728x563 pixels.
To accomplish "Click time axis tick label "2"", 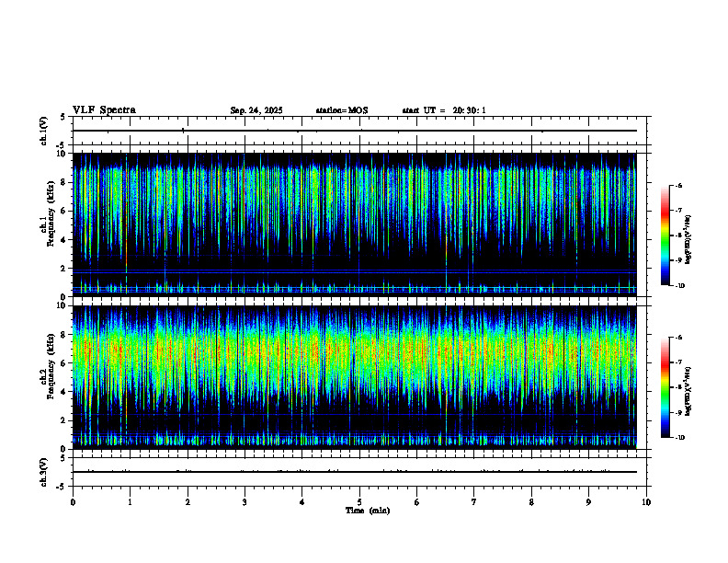I will click(188, 502).
